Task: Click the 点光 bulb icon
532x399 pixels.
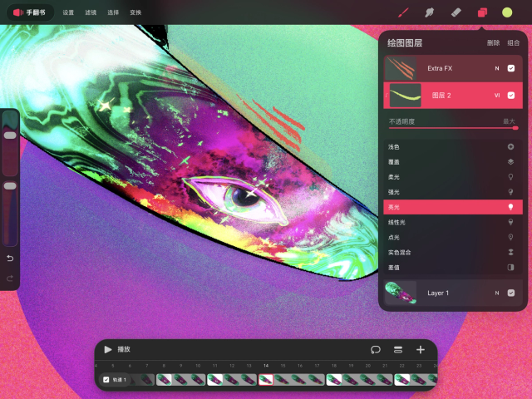Action: pyautogui.click(x=510, y=237)
